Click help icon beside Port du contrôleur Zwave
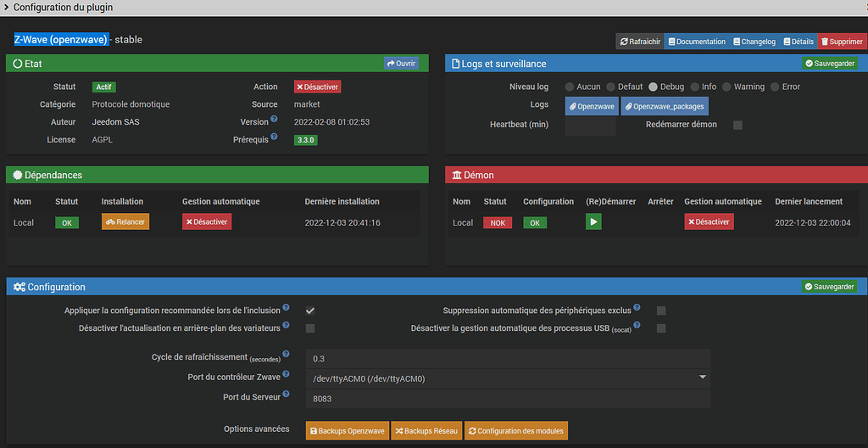Image resolution: width=868 pixels, height=448 pixels. click(286, 375)
